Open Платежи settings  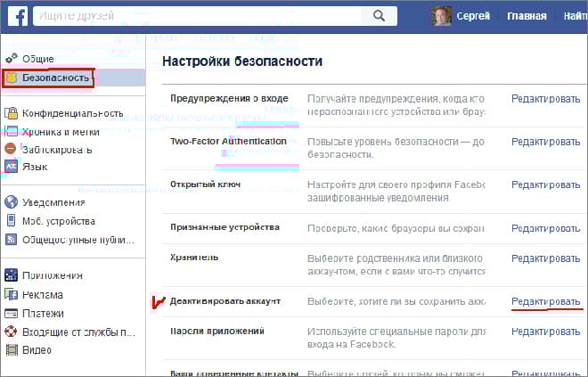(43, 313)
